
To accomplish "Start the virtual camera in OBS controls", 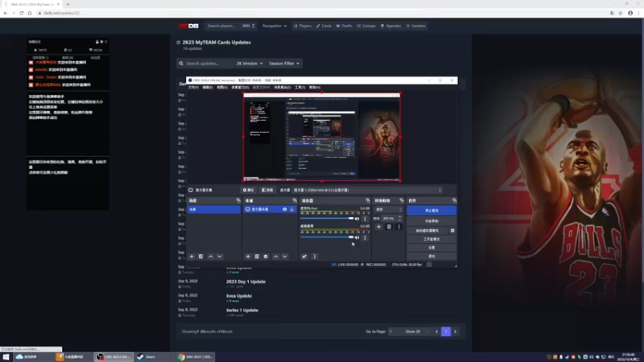I will [x=427, y=231].
